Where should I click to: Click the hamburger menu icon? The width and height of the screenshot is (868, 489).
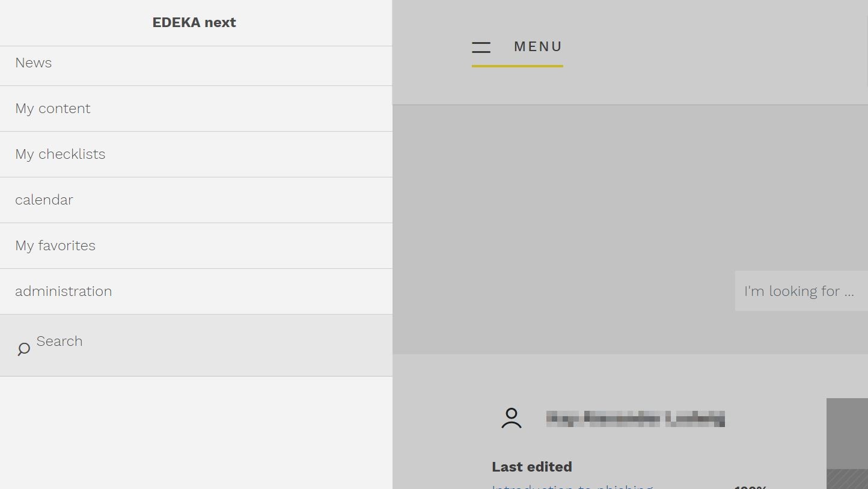481,47
